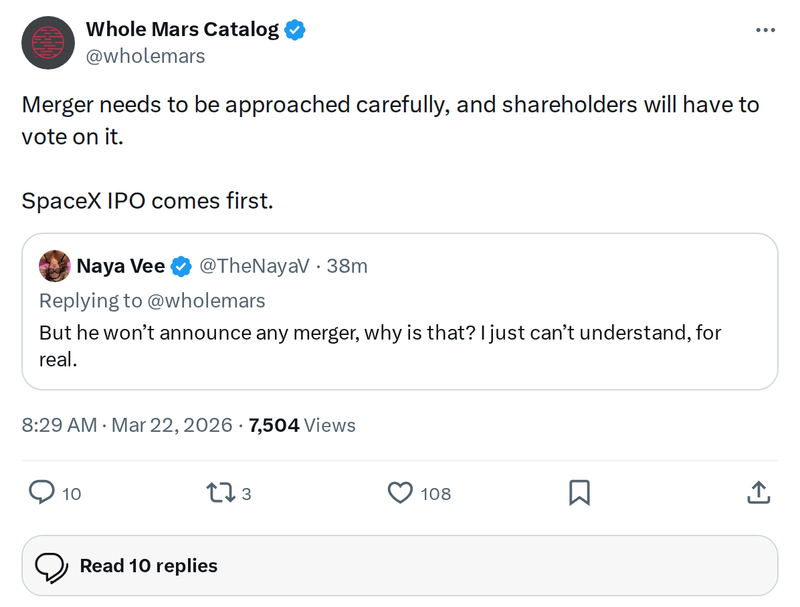Click Naya Vee's blue checkmark

[180, 266]
